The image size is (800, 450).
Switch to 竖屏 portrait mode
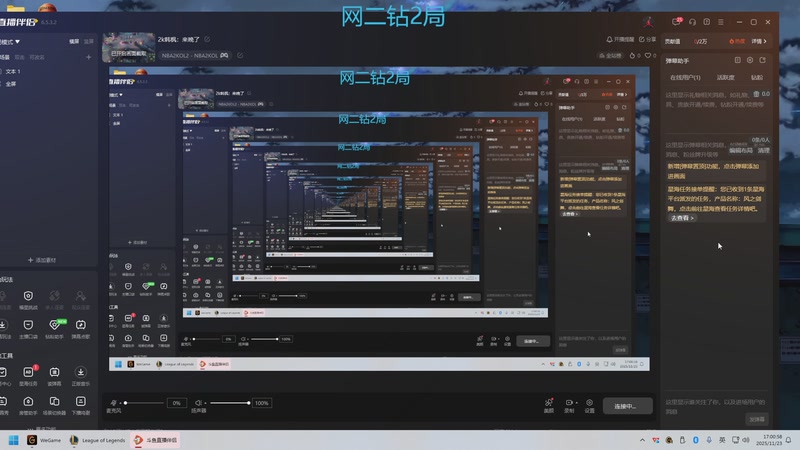click(89, 41)
